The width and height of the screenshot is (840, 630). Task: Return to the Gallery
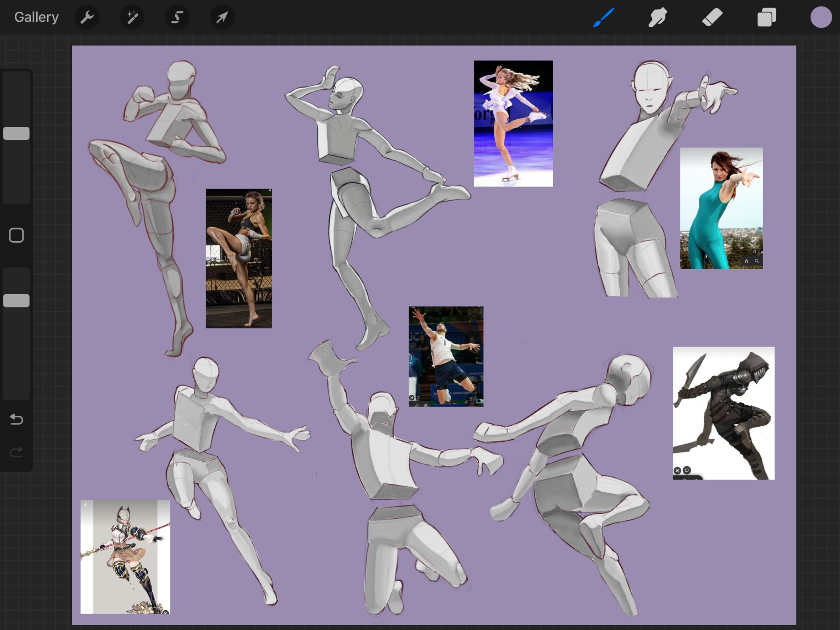36,17
